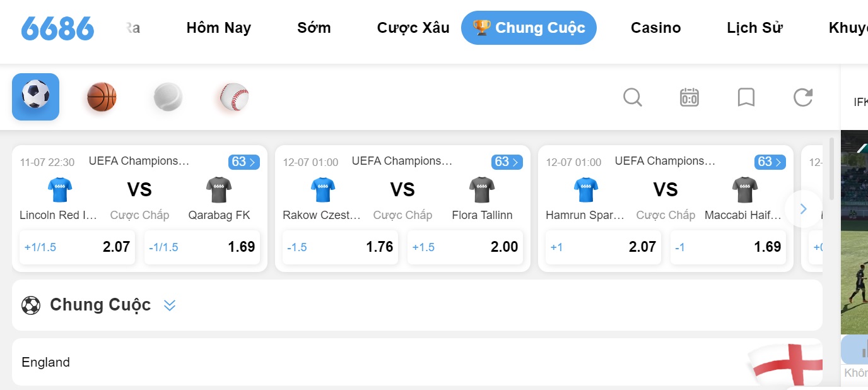The height and width of the screenshot is (390, 868).
Task: Bet Hamrun Spartans +1 at 2.07
Action: point(603,247)
